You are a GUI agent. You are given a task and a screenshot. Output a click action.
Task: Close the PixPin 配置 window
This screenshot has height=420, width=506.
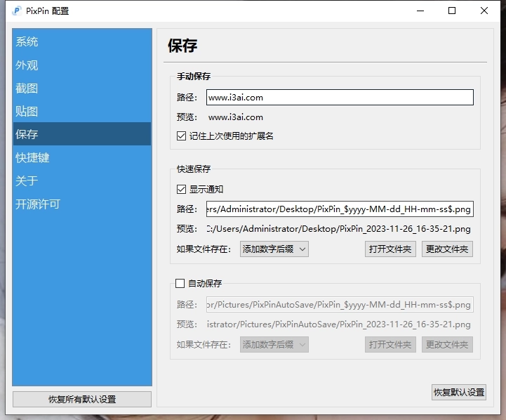click(484, 11)
